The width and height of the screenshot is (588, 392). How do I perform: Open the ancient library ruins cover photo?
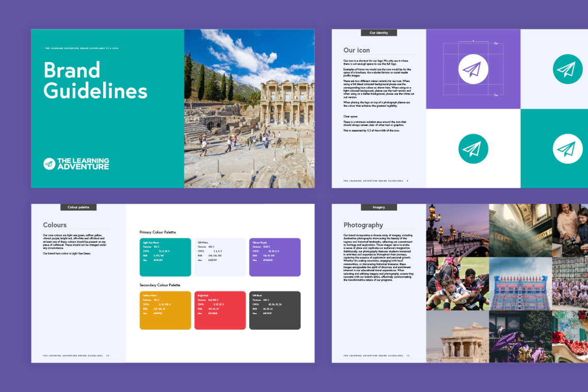point(249,108)
